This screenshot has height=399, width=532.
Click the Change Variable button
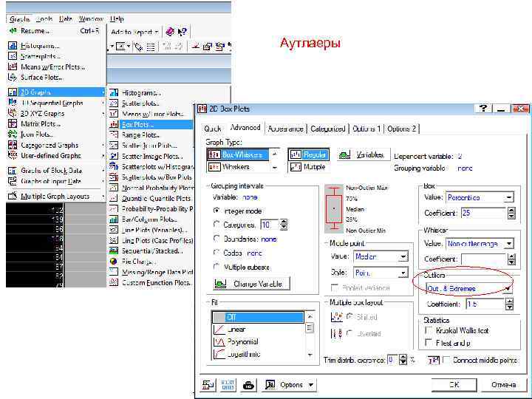click(x=251, y=284)
